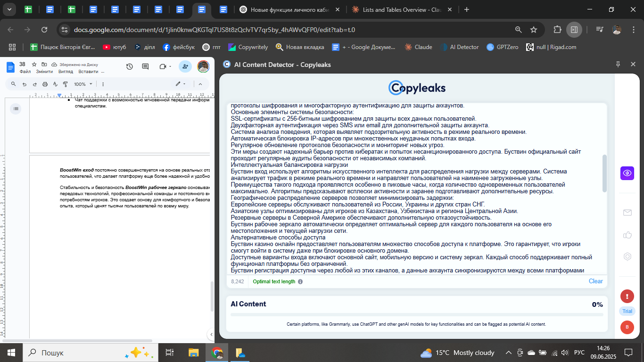Star the document named 38
Image resolution: width=644 pixels, height=362 pixels.
(x=34, y=64)
